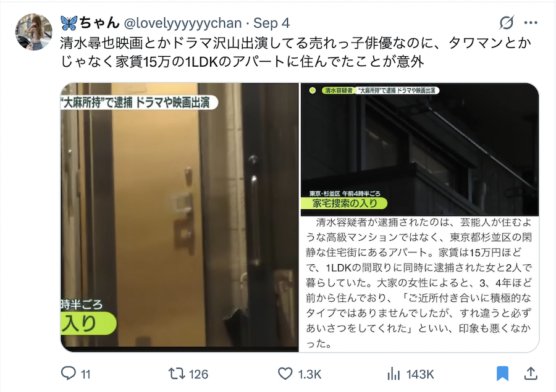Click the tweet text about 清水尋也
556x392 pixels.
click(x=295, y=52)
